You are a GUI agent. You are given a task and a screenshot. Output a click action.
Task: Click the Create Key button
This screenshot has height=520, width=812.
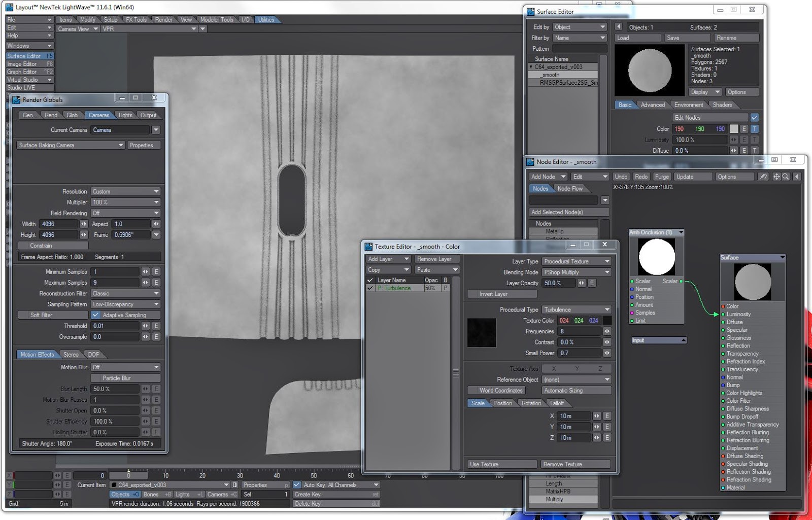(336, 495)
